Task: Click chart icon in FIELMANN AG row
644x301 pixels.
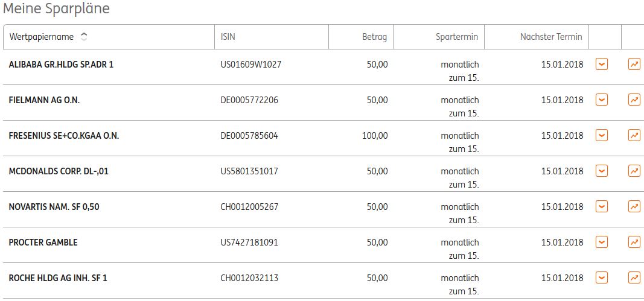Action: [x=634, y=100]
